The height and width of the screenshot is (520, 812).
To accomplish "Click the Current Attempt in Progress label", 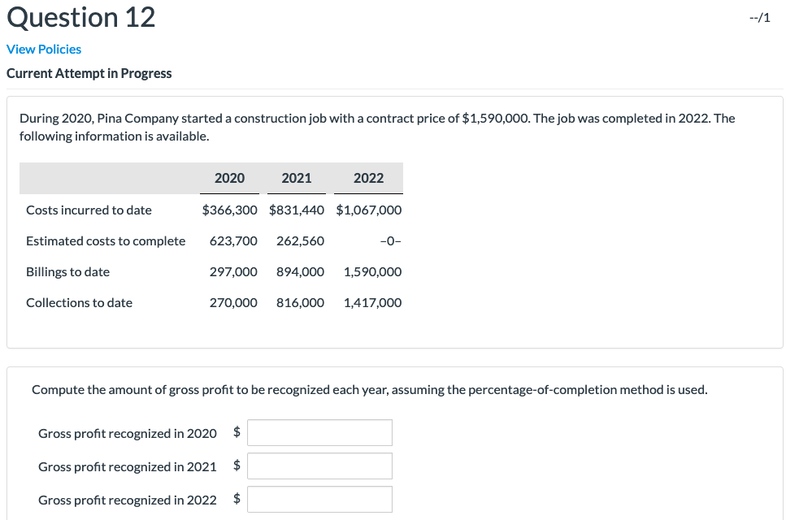I will click(x=89, y=73).
